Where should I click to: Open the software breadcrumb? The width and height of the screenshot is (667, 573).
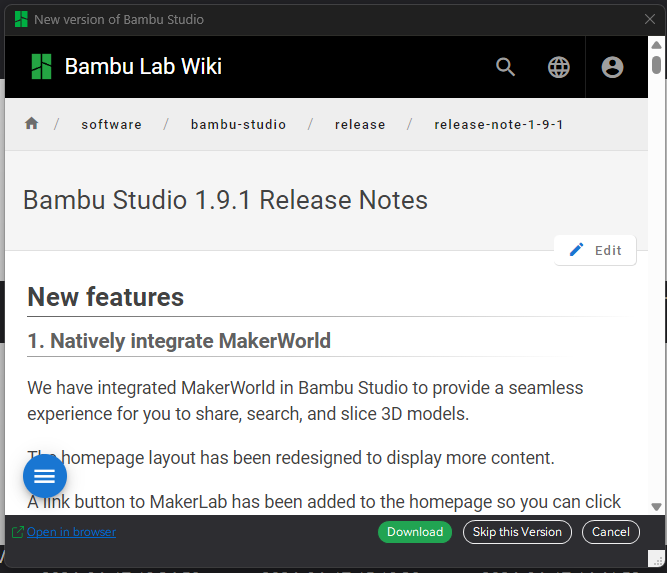(x=111, y=124)
